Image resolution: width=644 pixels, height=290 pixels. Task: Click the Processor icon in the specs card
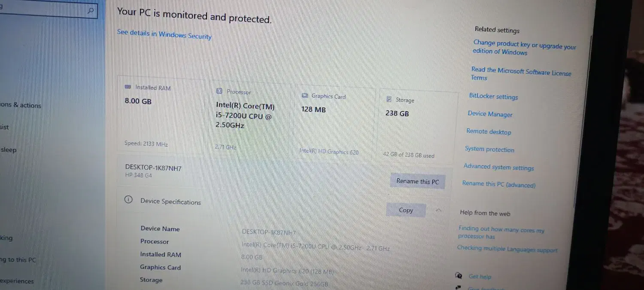coord(219,91)
